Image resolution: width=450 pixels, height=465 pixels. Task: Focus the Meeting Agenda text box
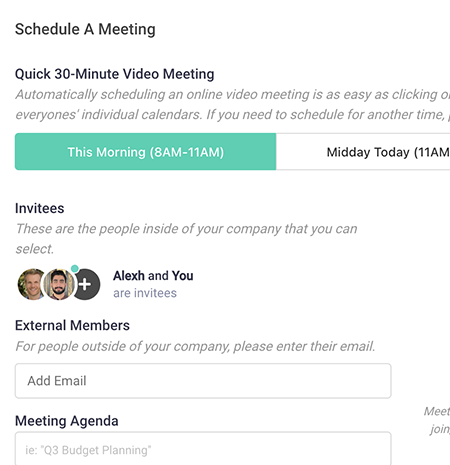203,448
